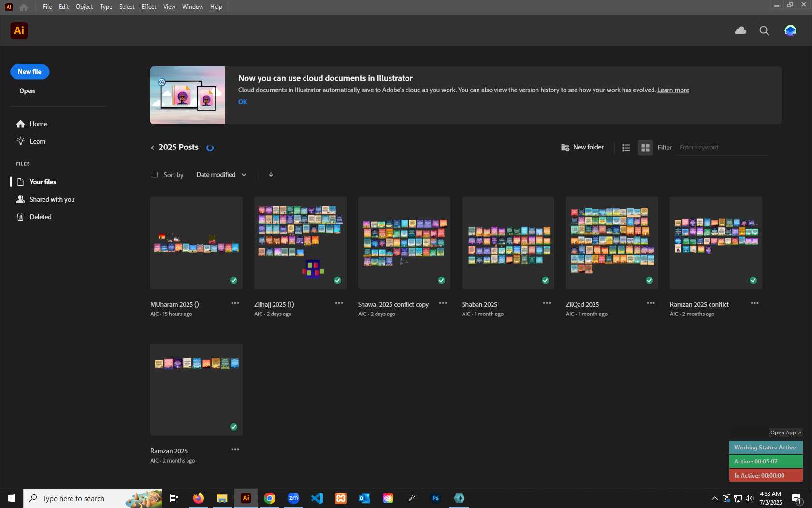Screen dimensions: 812x508
Task: Open more options for MUharam 2025 ()
Action: click(x=235, y=303)
